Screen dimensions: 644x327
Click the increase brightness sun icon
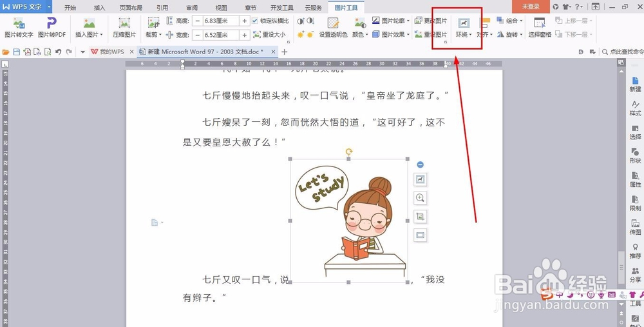point(301,35)
